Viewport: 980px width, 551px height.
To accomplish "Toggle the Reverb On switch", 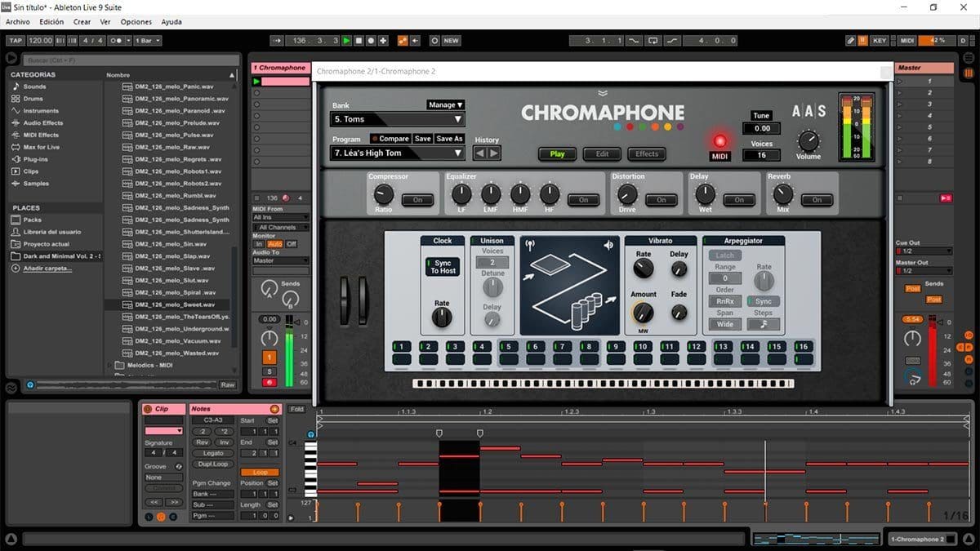I will [x=817, y=199].
